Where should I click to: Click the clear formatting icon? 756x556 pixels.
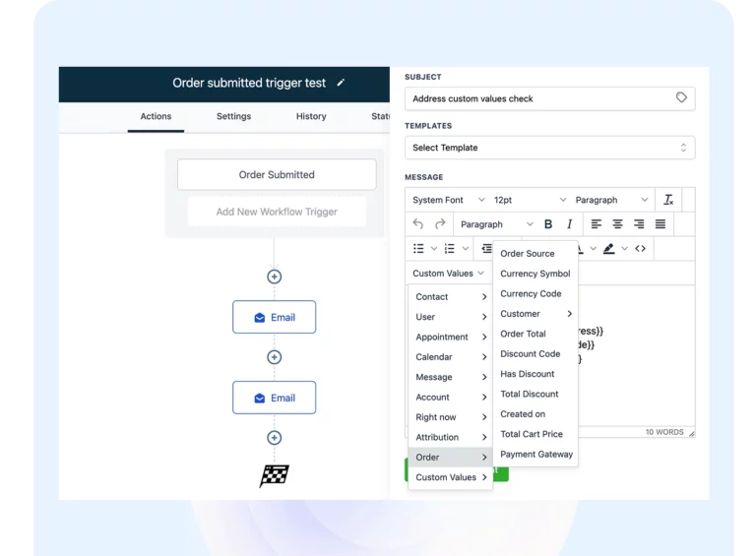[x=668, y=200]
